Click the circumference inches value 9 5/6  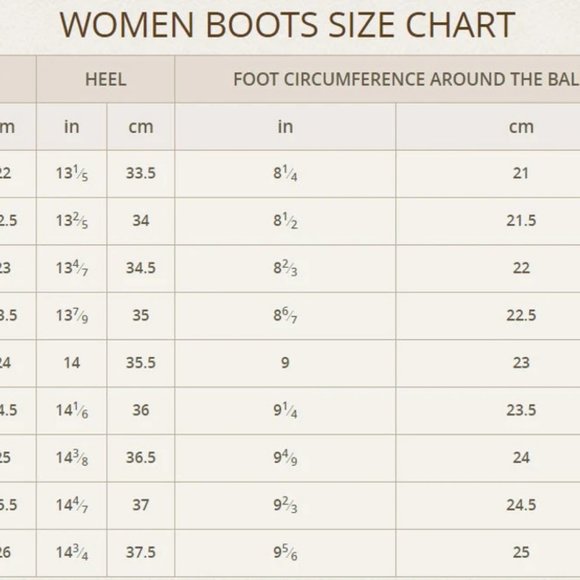pos(285,552)
